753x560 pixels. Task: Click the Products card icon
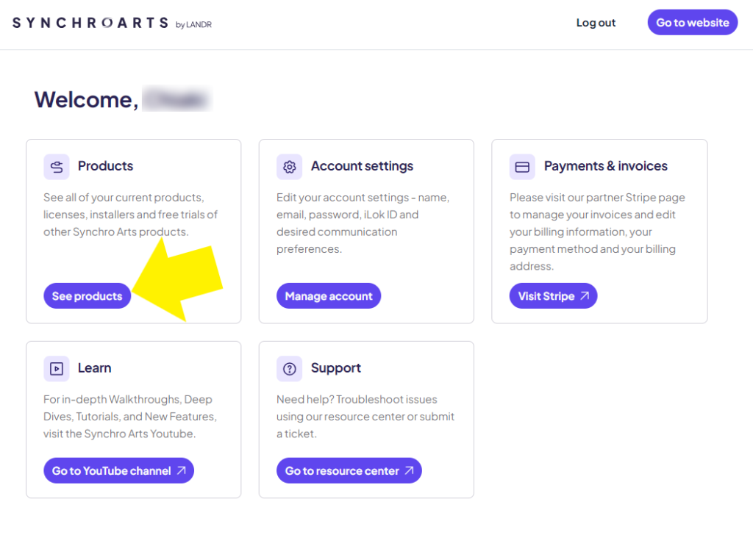click(x=57, y=167)
